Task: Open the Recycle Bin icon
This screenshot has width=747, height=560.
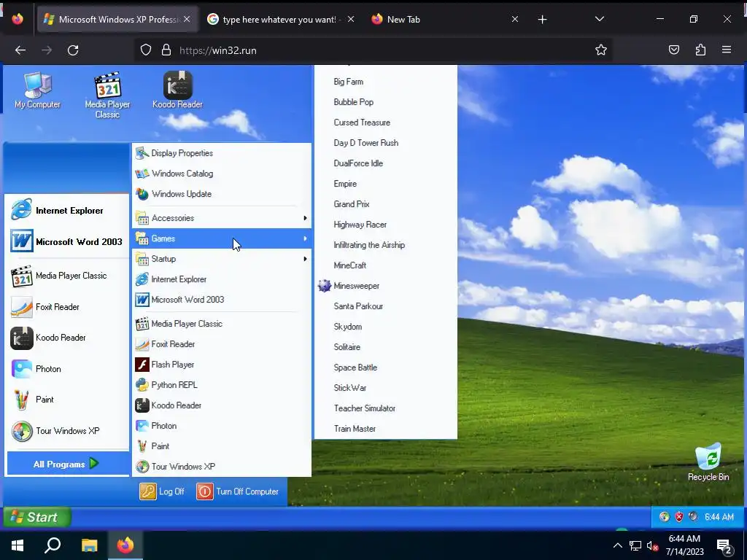Action: (708, 462)
